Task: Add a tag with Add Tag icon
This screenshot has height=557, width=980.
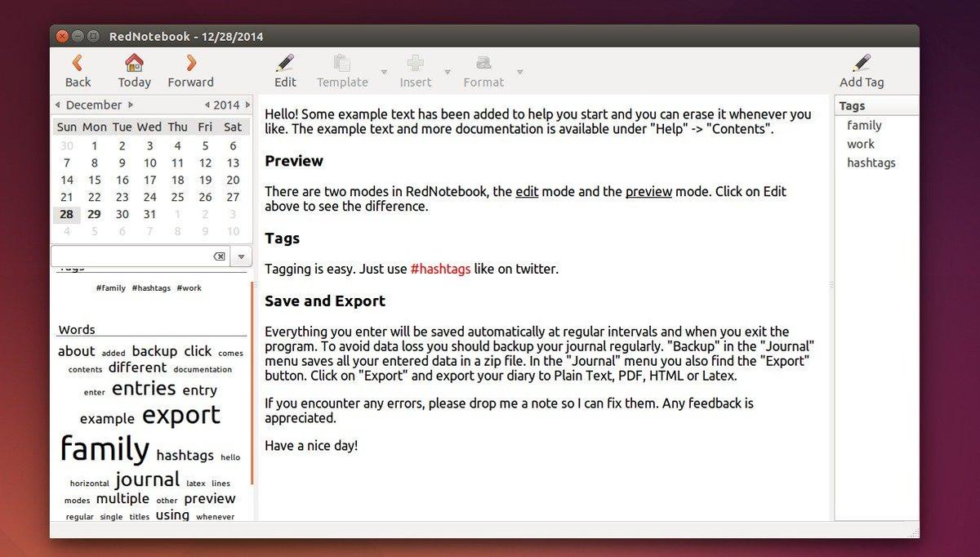Action: click(x=862, y=70)
